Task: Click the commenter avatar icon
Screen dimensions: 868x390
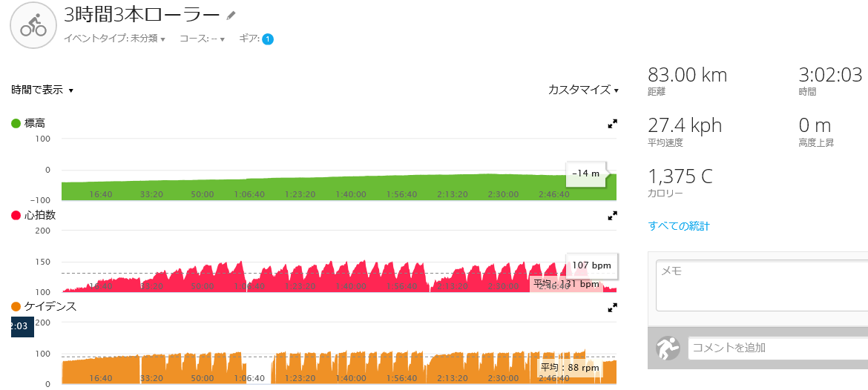Action: [x=668, y=348]
